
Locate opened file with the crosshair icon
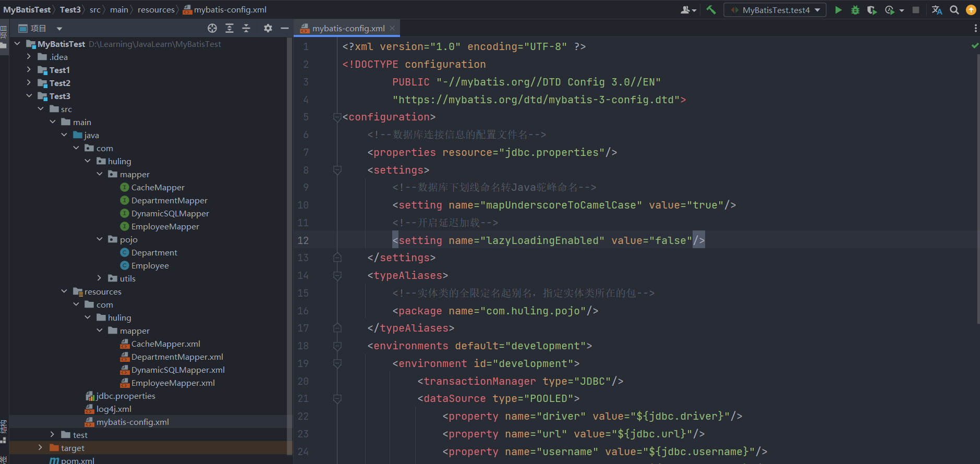pyautogui.click(x=212, y=28)
